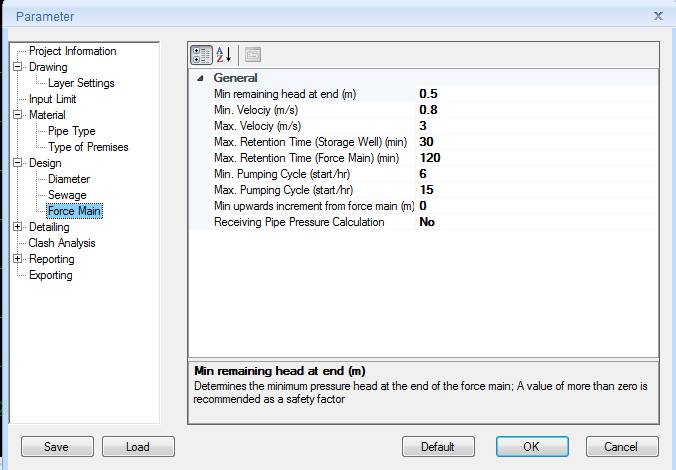Confirm with the OK button
This screenshot has width=676, height=470.
pos(532,446)
